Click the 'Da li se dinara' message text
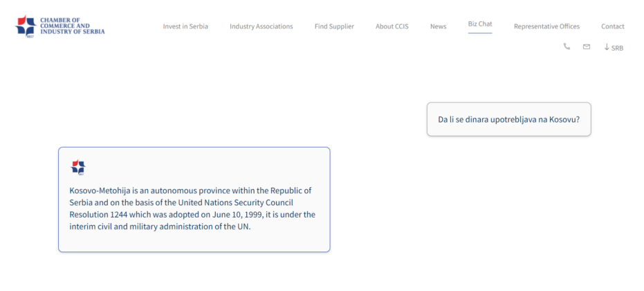The image size is (644, 291). pos(509,120)
